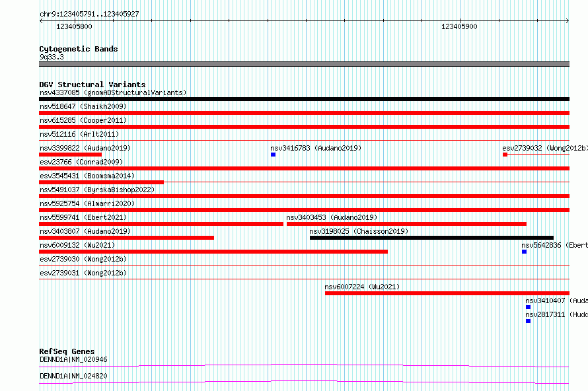Click the thick red bar under esv3545431
Viewport: 588px width, 391px height.
pos(101,182)
